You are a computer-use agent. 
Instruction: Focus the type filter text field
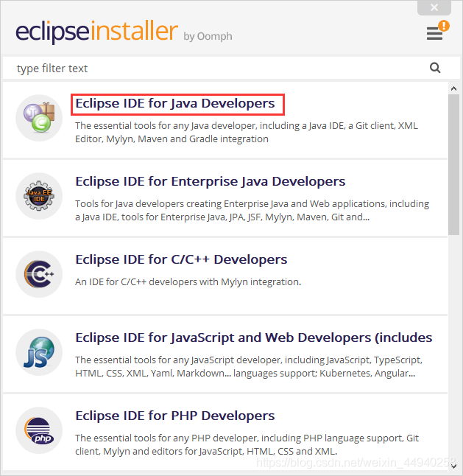click(x=231, y=69)
